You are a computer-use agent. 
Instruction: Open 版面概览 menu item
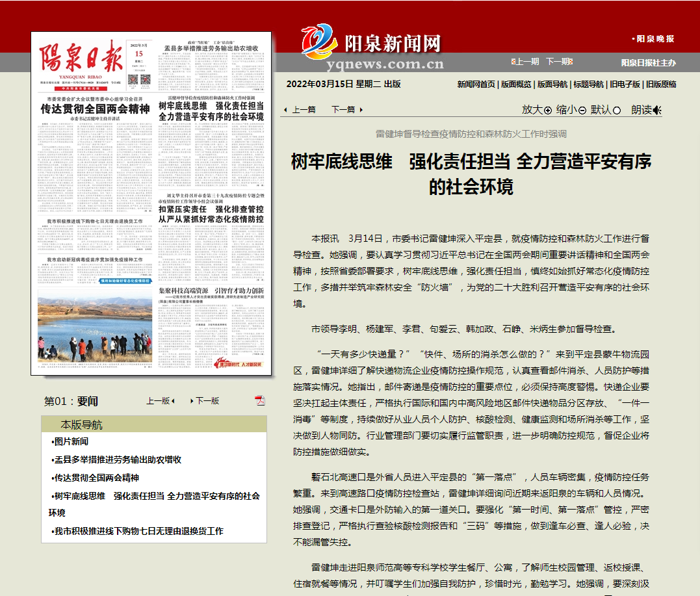click(516, 84)
